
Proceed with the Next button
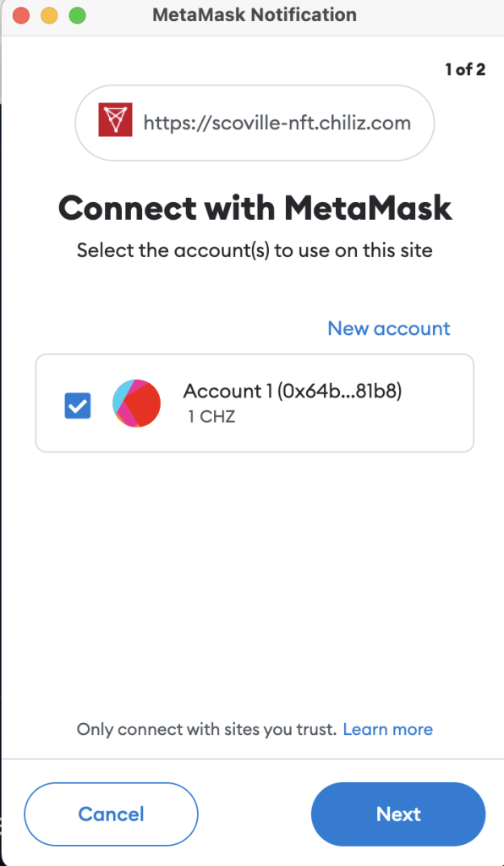point(398,814)
